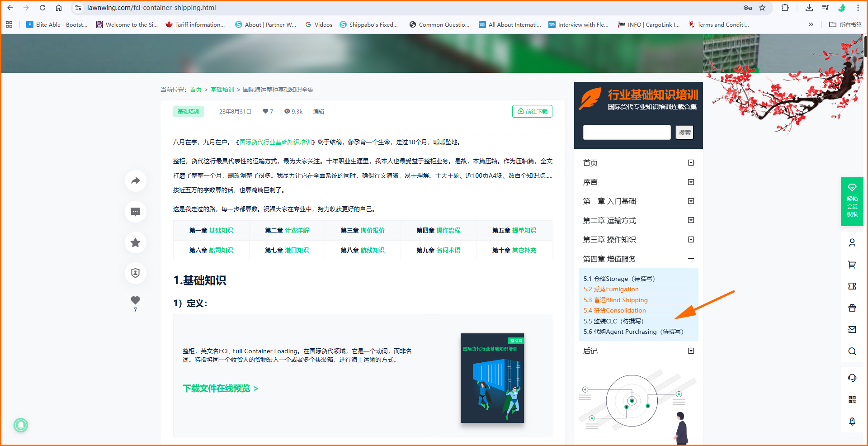Screen dimensions: 868x446
Task: Open the 5.2 熏蒸Fumigation link
Action: tap(611, 289)
